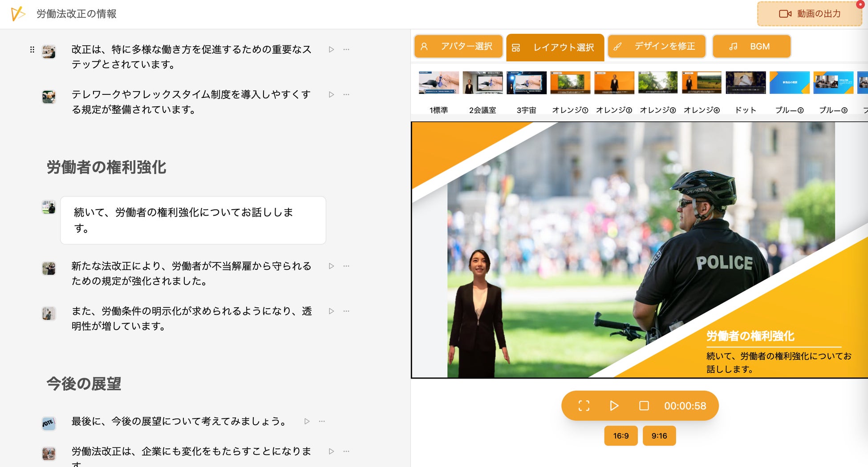
Task: Select the テレワークやフレックスタイム制度 script text
Action: click(191, 102)
